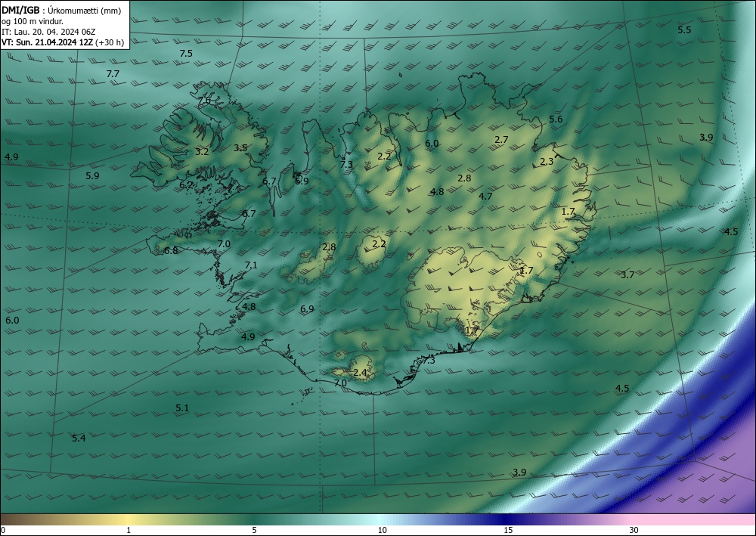Select the map value "3.7"
This screenshot has height=536, width=756.
627,275
